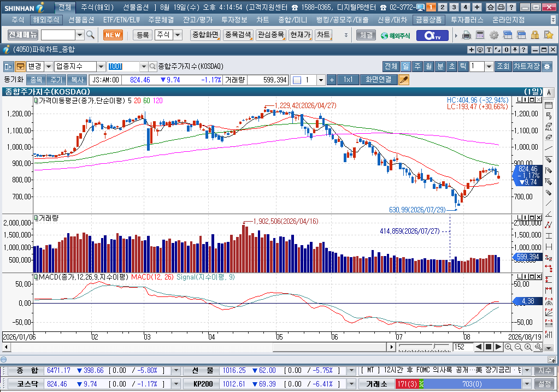Click the play forward button beside 152

pyautogui.click(x=498, y=347)
